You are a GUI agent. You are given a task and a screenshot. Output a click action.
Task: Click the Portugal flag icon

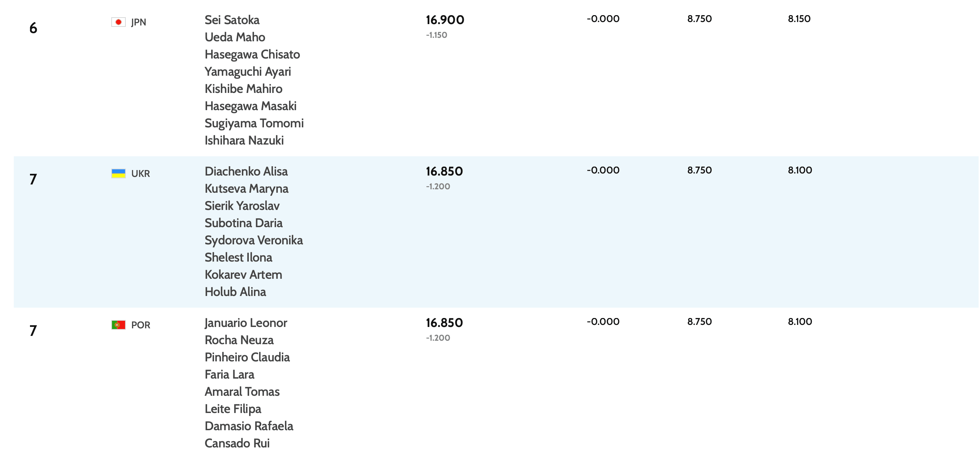click(118, 325)
